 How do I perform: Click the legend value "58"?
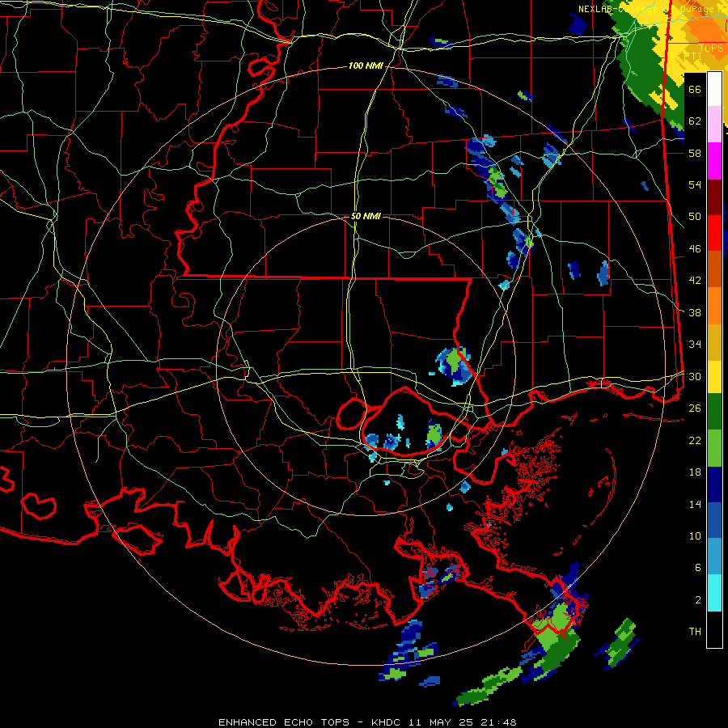pyautogui.click(x=695, y=153)
